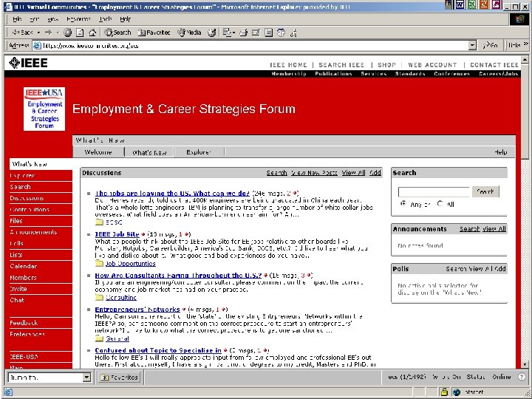Viewport: 532px width, 399px height.
Task: Select the All search radio button
Action: point(440,204)
